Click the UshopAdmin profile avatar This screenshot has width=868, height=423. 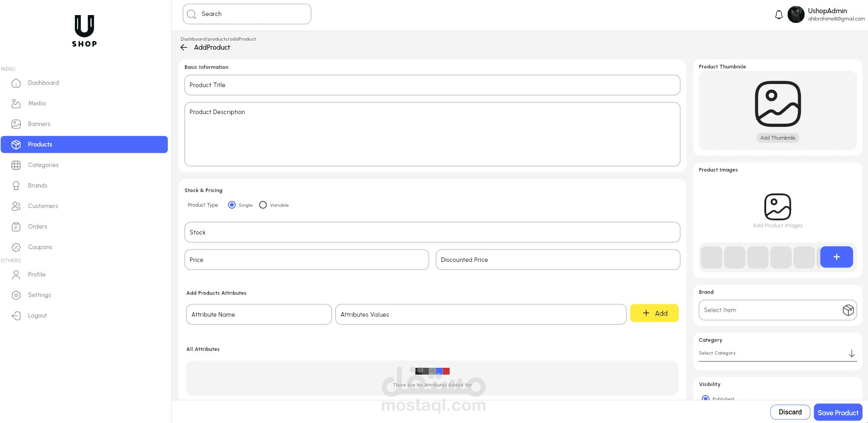(796, 15)
